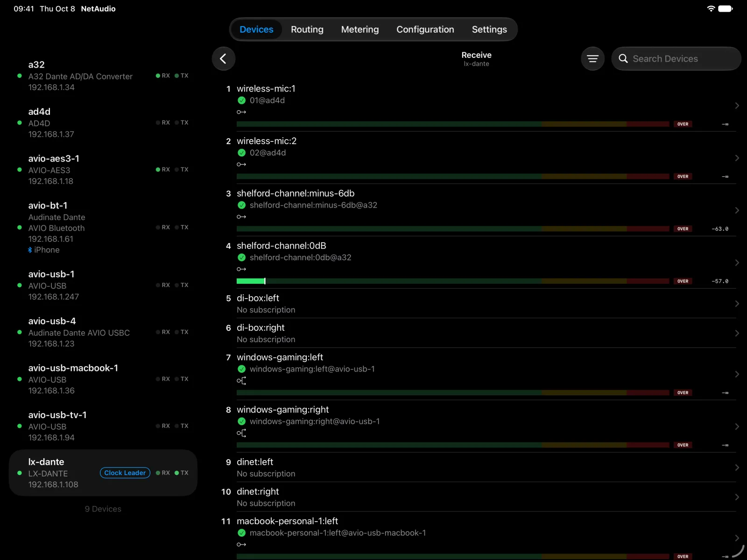Open di-box:right channel details chevron
This screenshot has height=560, width=747.
[737, 333]
